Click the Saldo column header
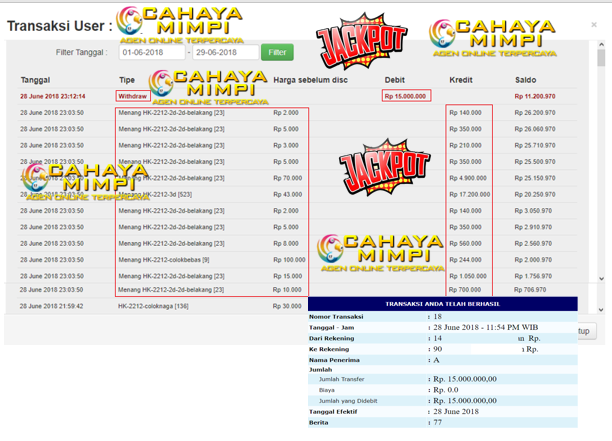Screen dimensions: 612x441 [x=525, y=80]
